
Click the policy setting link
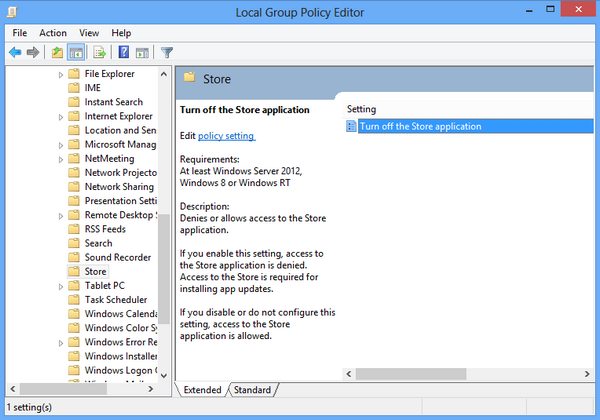(226, 136)
